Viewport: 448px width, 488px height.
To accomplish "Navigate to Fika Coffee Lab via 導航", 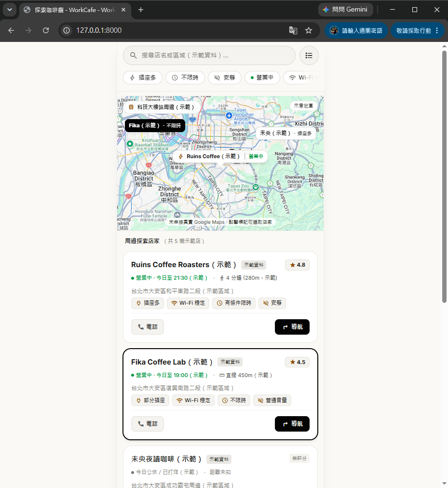I will coord(292,424).
